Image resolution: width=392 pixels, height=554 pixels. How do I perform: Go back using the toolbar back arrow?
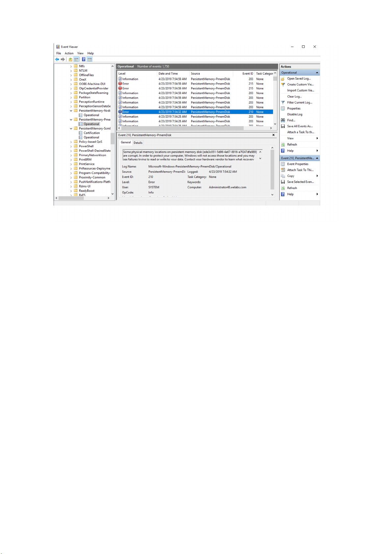click(57, 60)
